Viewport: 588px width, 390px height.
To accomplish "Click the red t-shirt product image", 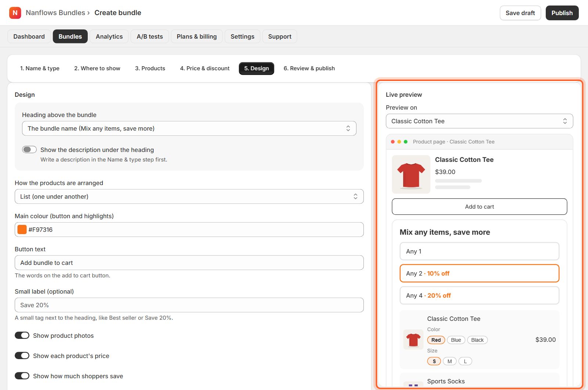I will tap(411, 174).
